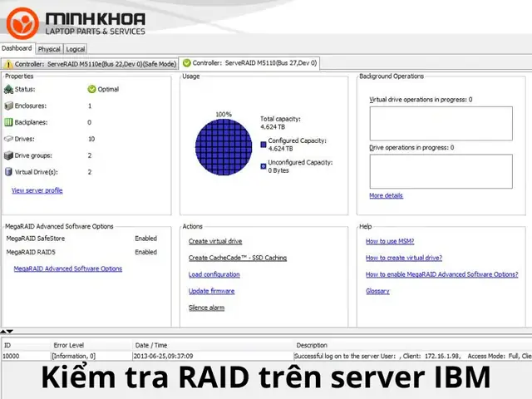Select the ServeRAID M5110e Safe Mode controller tab
The image size is (532, 399).
tap(90, 64)
